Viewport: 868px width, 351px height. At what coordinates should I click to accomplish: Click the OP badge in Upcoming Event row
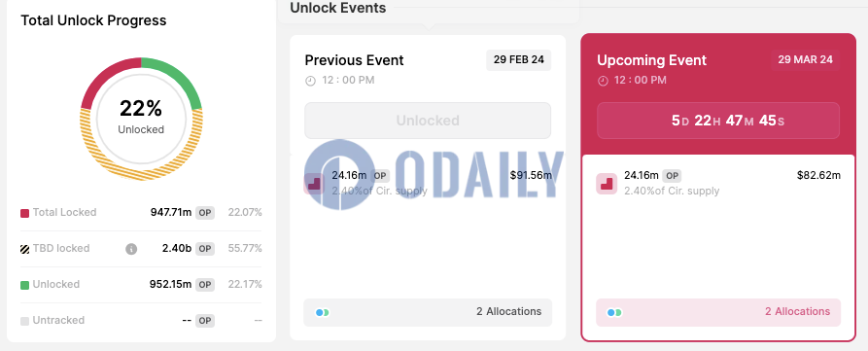pos(672,176)
